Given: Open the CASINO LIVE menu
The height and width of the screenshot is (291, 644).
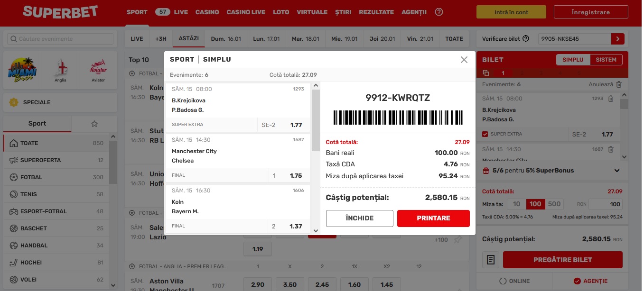Looking at the screenshot, I should 246,12.
